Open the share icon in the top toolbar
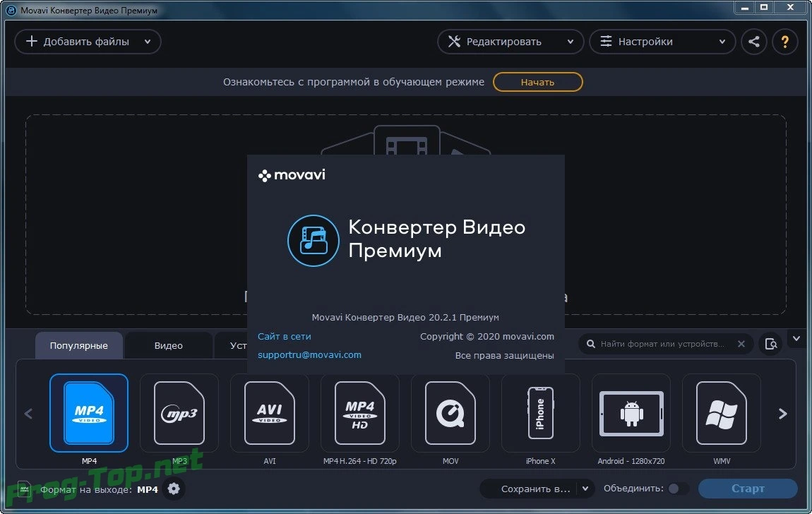This screenshot has width=812, height=514. pyautogui.click(x=754, y=42)
